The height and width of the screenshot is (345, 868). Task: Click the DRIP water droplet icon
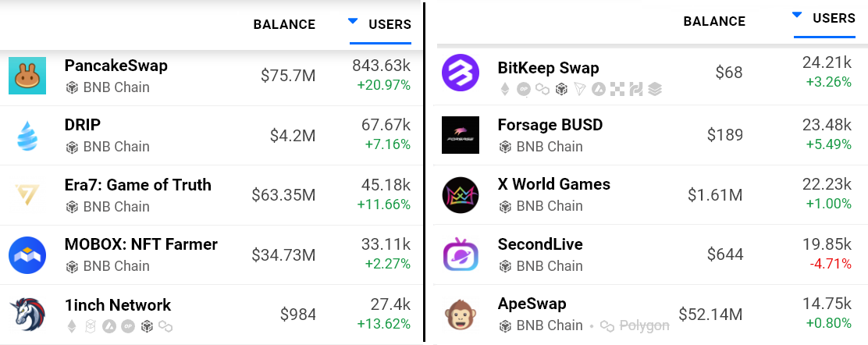[27, 136]
